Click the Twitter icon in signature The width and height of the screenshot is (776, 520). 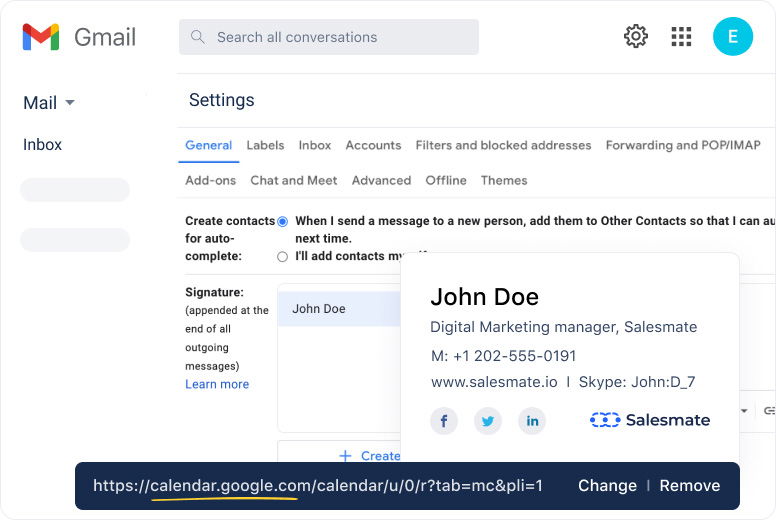click(x=488, y=421)
